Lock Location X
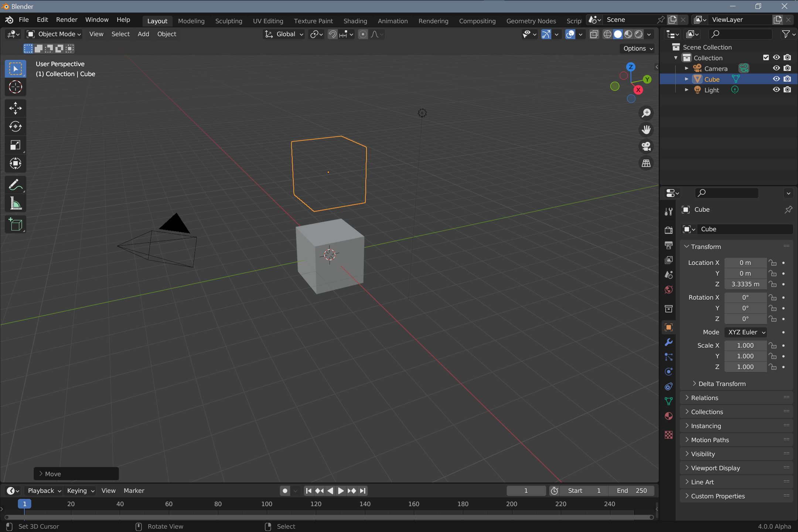 point(773,263)
